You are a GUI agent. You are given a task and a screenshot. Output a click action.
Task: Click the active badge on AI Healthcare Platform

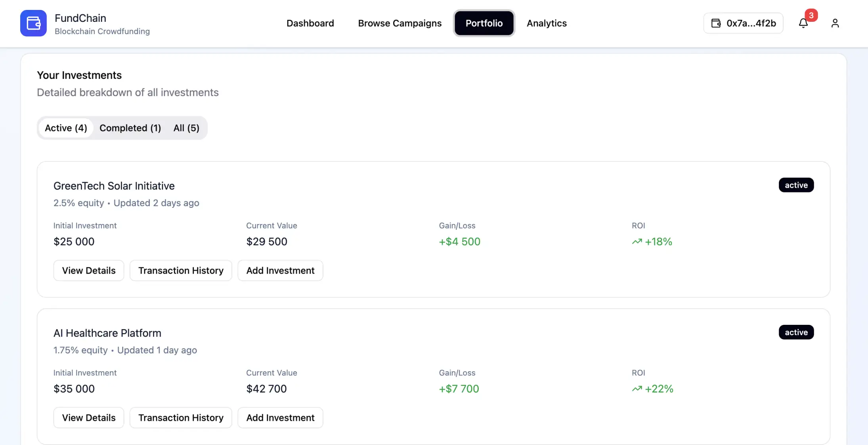(796, 332)
